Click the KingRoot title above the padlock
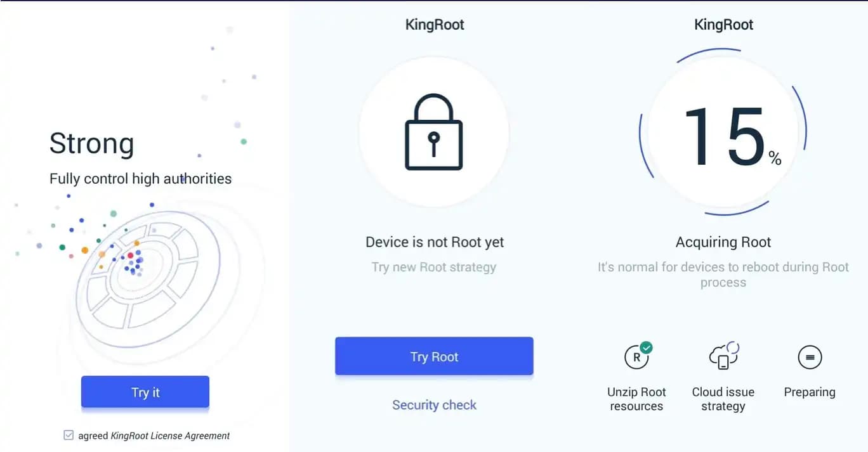868x452 pixels. (x=435, y=25)
